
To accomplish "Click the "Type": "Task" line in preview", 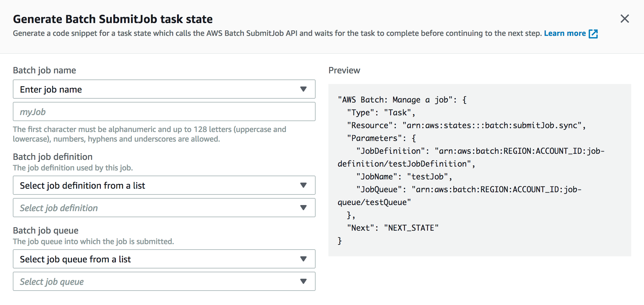I will coord(381,112).
